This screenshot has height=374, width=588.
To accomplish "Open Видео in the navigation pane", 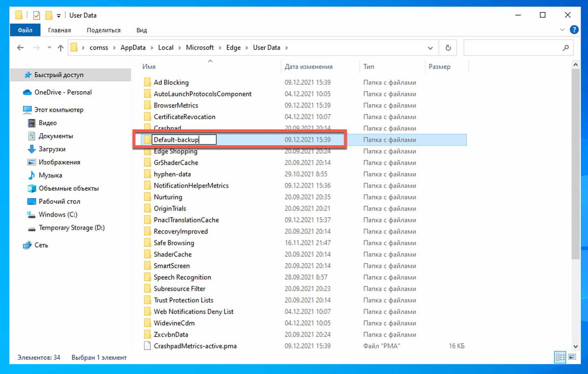I will coord(47,123).
